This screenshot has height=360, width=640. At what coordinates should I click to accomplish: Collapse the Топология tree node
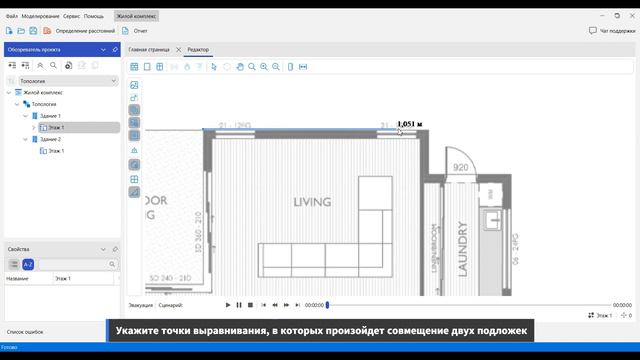tap(17, 104)
